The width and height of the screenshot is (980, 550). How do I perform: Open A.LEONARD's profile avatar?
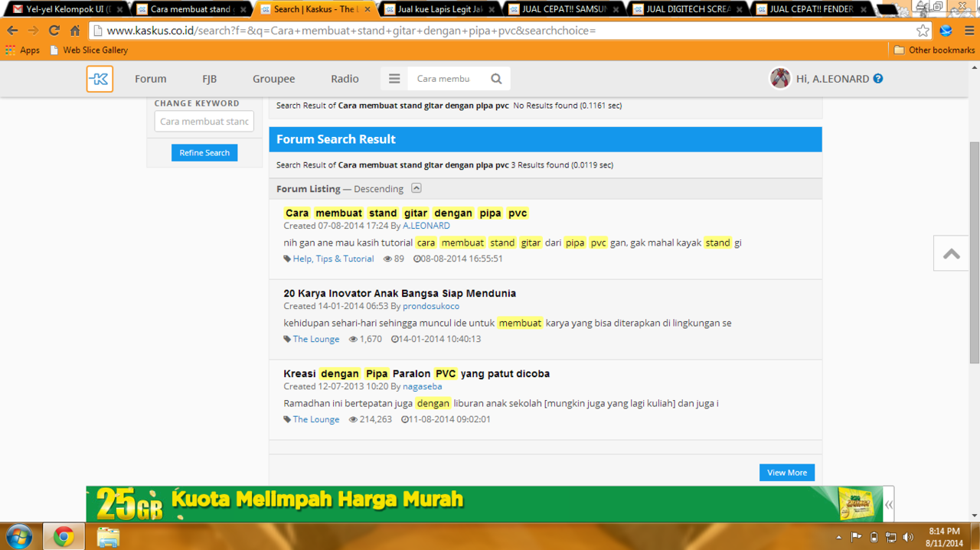pyautogui.click(x=780, y=78)
